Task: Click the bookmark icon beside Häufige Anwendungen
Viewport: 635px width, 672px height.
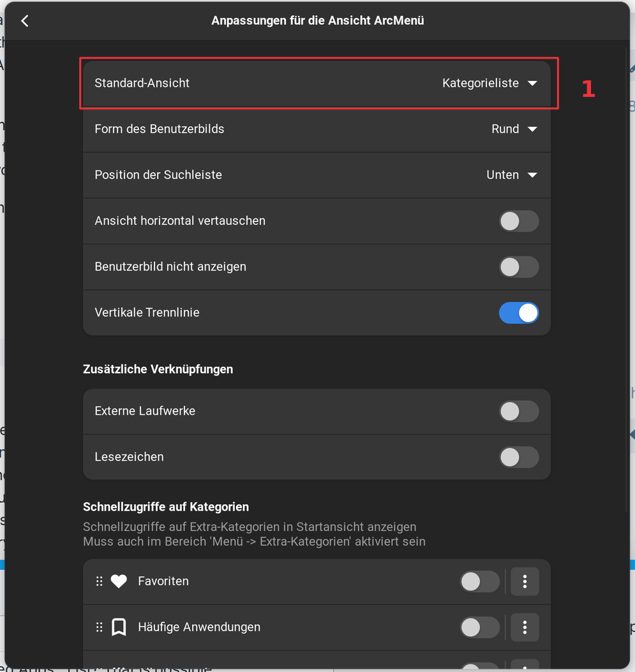Action: (119, 627)
